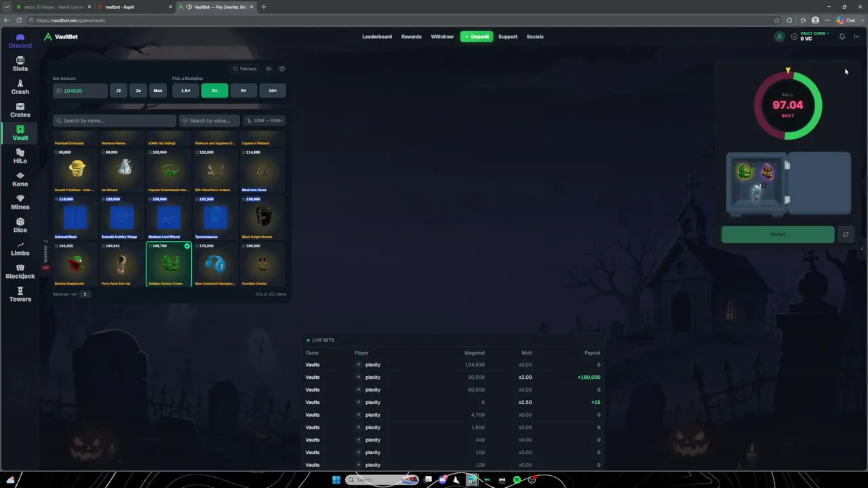Open Discord from the taskbar
The width and height of the screenshot is (868, 488).
[443, 480]
